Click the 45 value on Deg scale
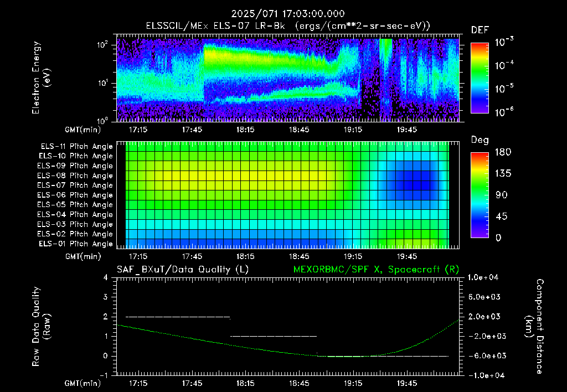Image resolution: width=567 pixels, height=392 pixels. click(502, 216)
